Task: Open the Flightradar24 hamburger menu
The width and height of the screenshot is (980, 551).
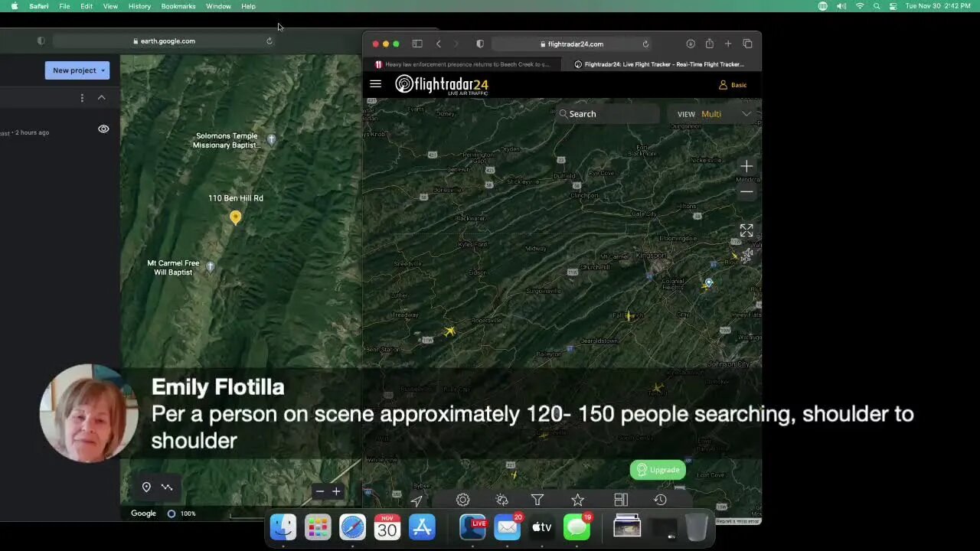Action: pyautogui.click(x=375, y=84)
